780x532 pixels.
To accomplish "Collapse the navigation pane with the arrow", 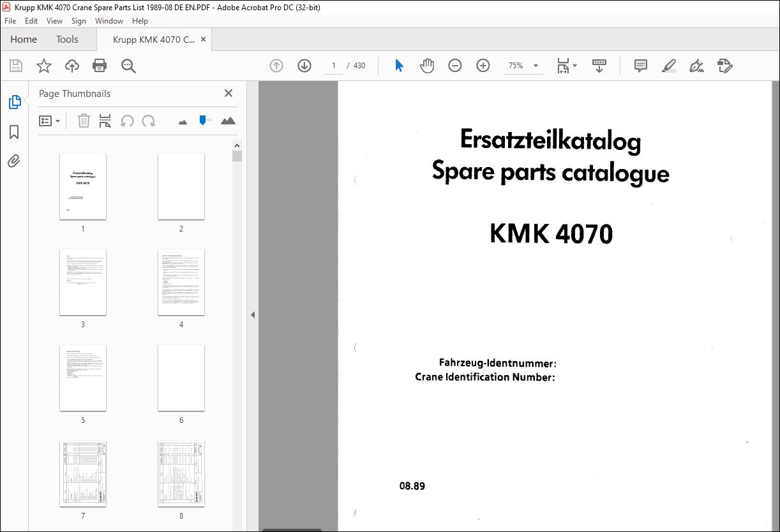I will pyautogui.click(x=252, y=314).
